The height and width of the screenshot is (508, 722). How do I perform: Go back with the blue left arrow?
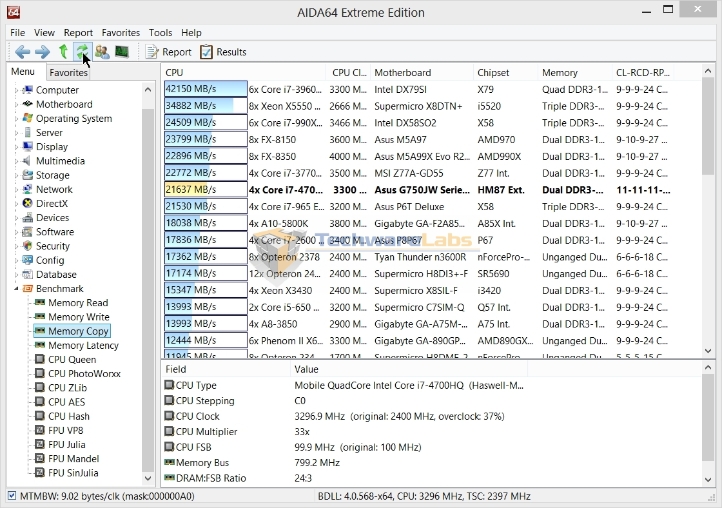tap(22, 52)
